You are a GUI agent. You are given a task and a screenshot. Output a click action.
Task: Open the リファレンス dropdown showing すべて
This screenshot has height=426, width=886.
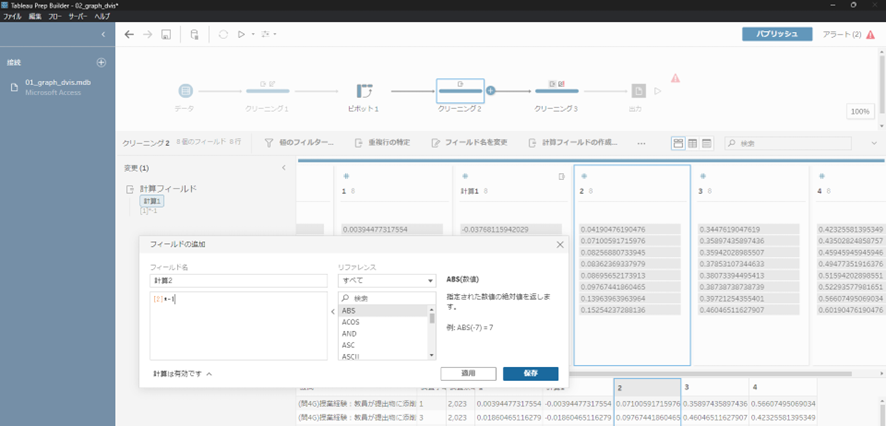[387, 281]
